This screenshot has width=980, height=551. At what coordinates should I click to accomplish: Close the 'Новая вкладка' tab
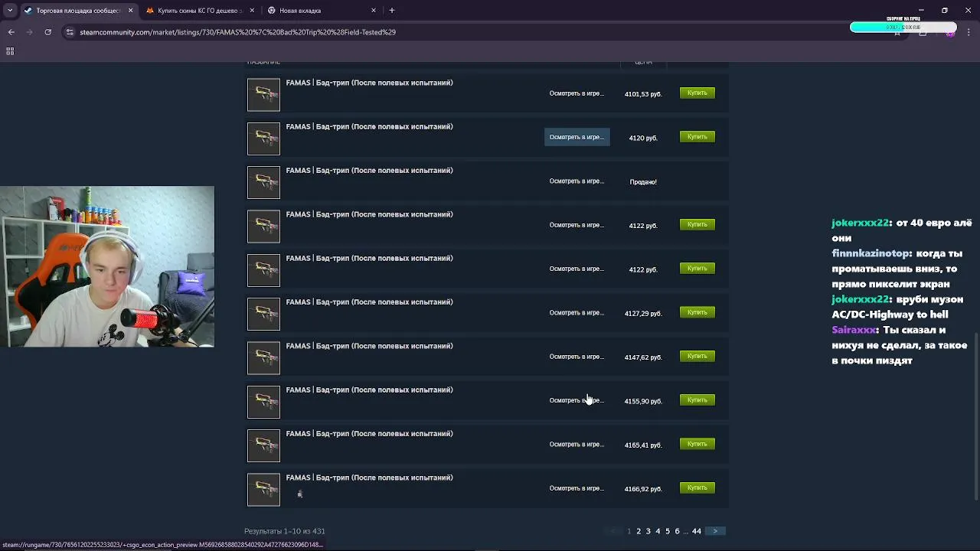tap(374, 11)
